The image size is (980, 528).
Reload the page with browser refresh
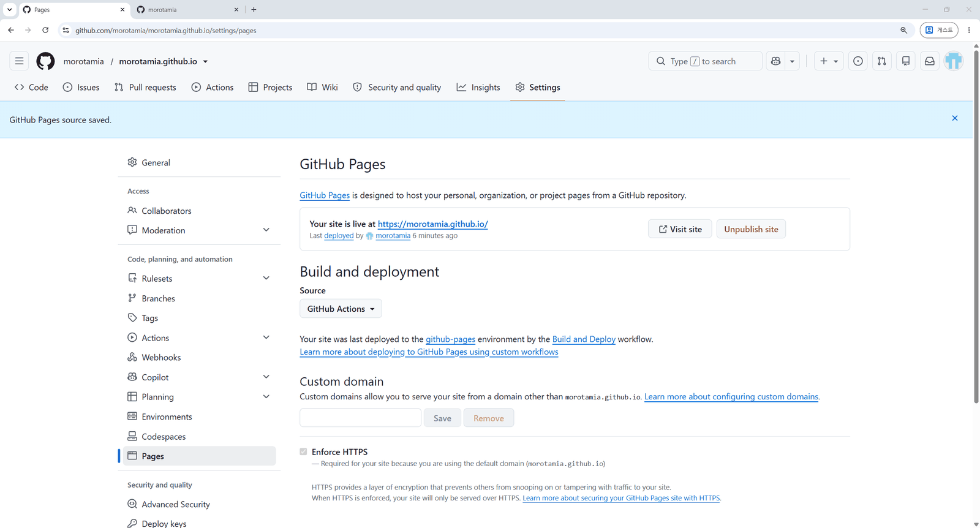click(x=45, y=30)
